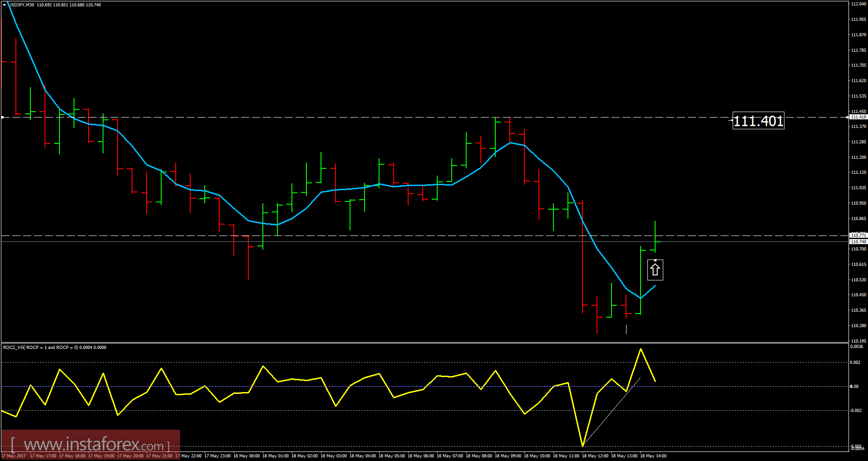Click the USDJPY,M30 symbol title
Viewport: 868px width, 461px height.
[x=21, y=5]
